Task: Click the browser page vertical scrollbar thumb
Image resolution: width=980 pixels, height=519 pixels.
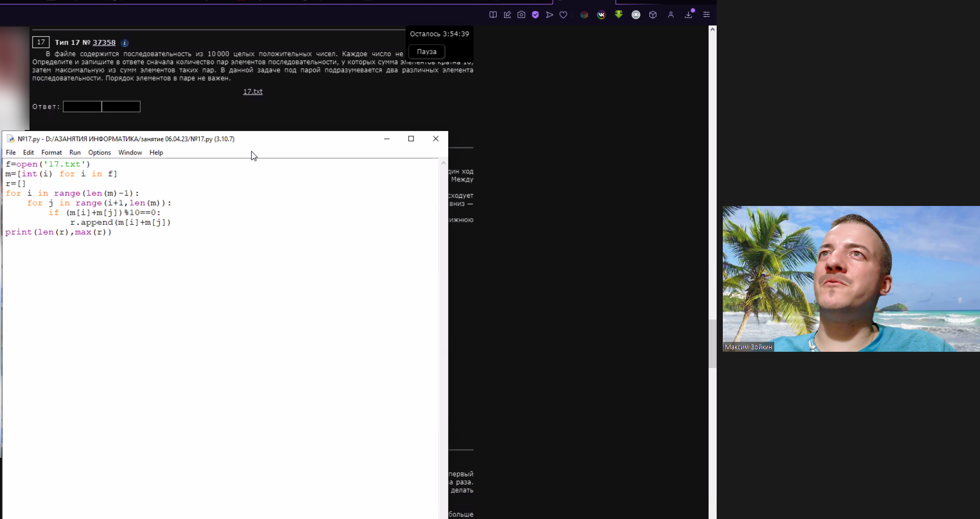Action: pos(712,343)
